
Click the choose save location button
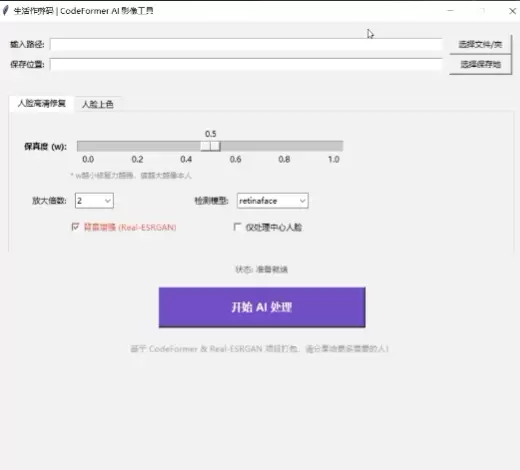[x=480, y=64]
